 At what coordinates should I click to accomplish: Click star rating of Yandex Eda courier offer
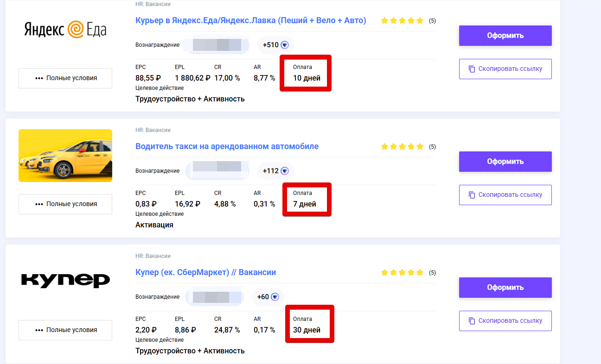[402, 21]
